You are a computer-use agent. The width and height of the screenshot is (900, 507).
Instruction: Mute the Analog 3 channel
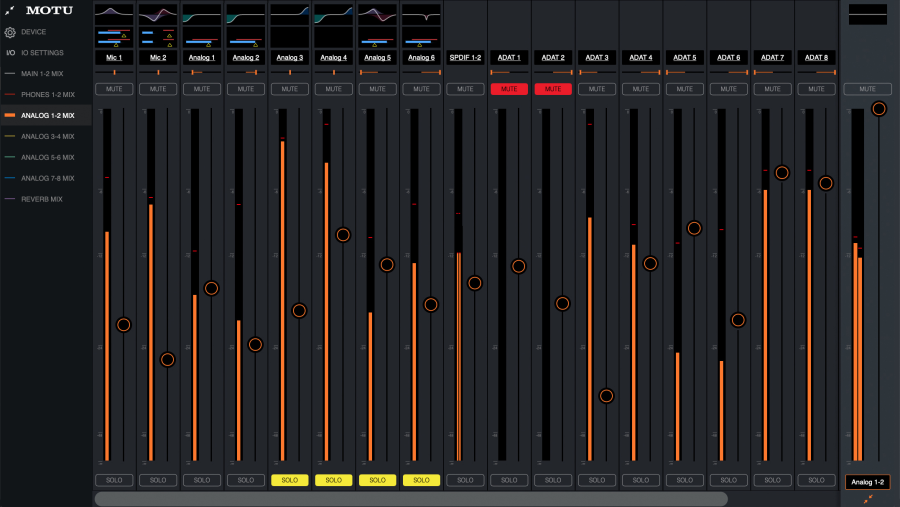click(290, 89)
